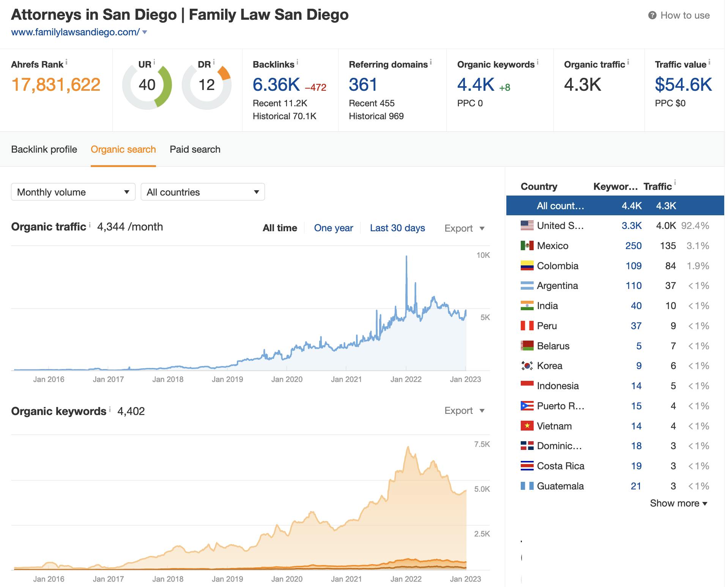The width and height of the screenshot is (728, 587).
Task: Click the Vietnam flag icon
Action: (x=527, y=426)
